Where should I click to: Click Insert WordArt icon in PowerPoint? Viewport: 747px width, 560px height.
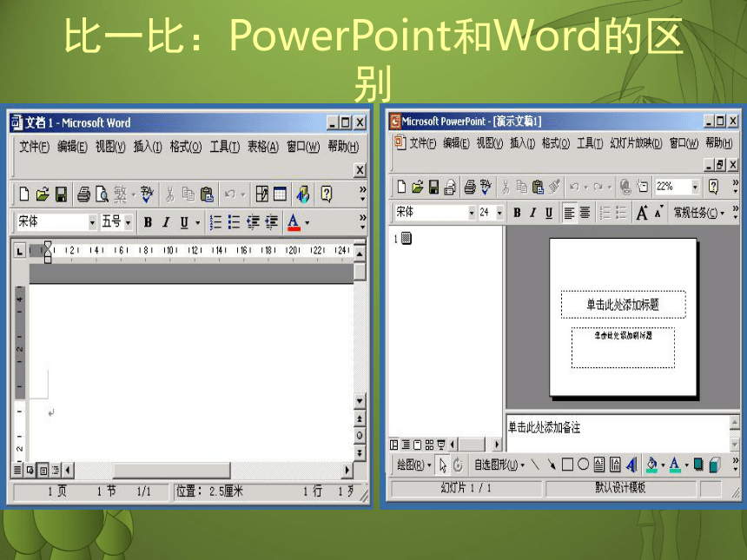pyautogui.click(x=631, y=464)
